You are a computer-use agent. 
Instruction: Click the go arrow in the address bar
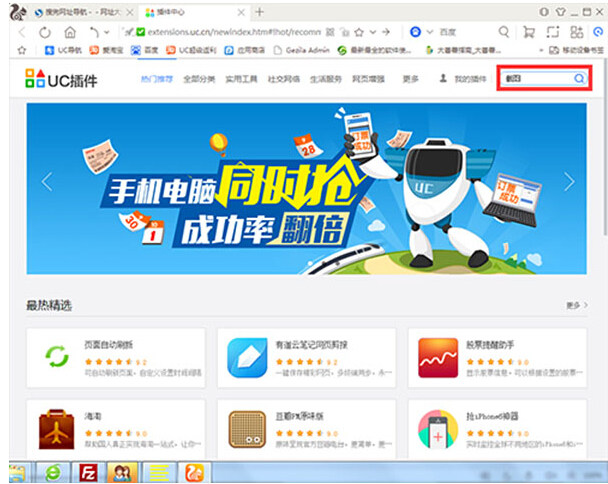click(x=386, y=32)
